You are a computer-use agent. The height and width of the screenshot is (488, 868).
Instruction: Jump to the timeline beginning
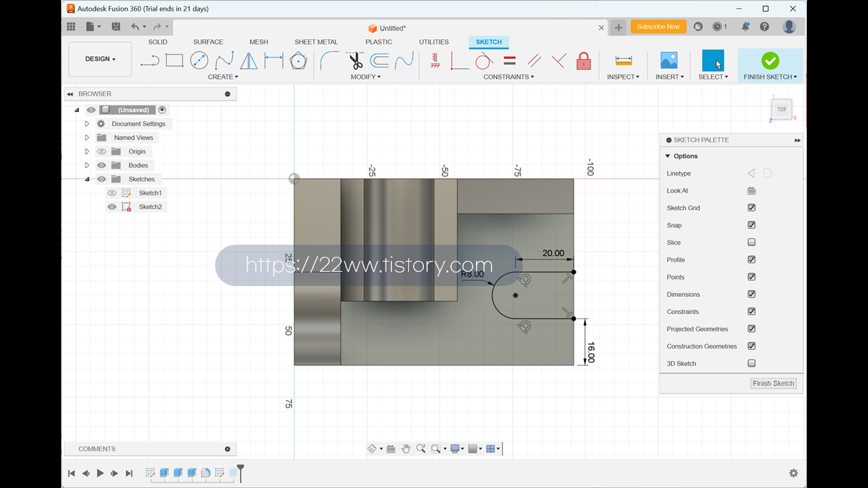point(71,473)
